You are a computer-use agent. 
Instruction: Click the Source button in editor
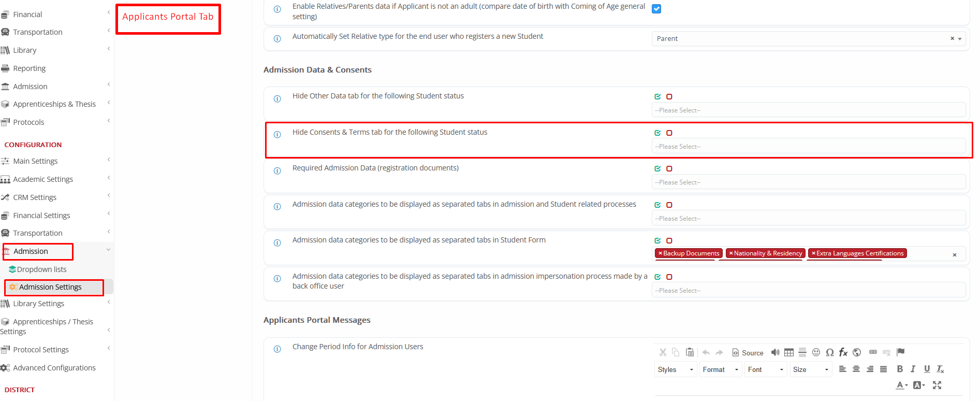click(748, 353)
